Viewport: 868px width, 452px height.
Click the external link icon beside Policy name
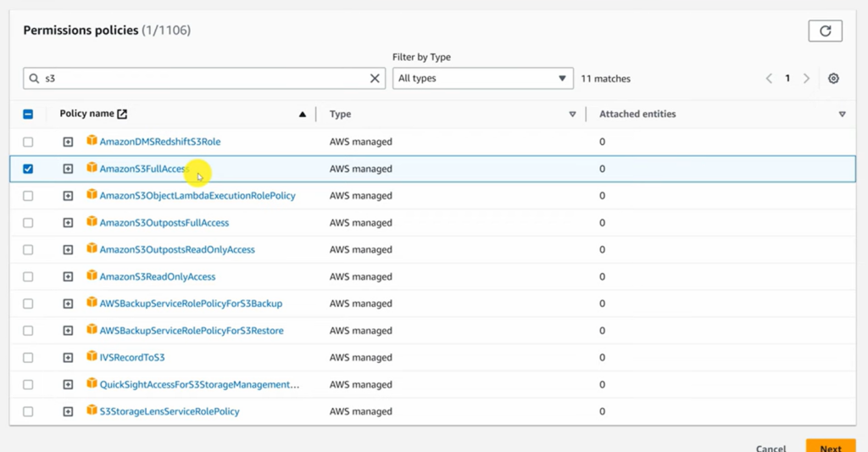tap(122, 114)
